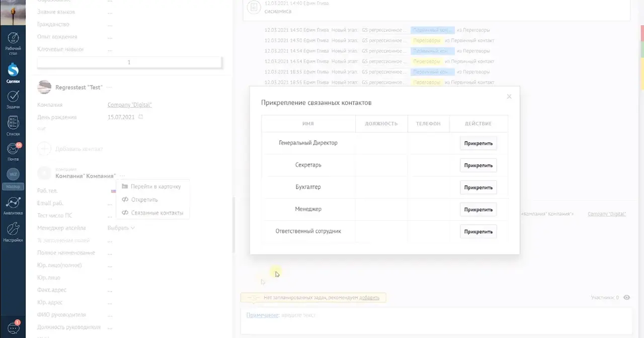Click the ДЕЙСТВИЕ column header

(478, 124)
